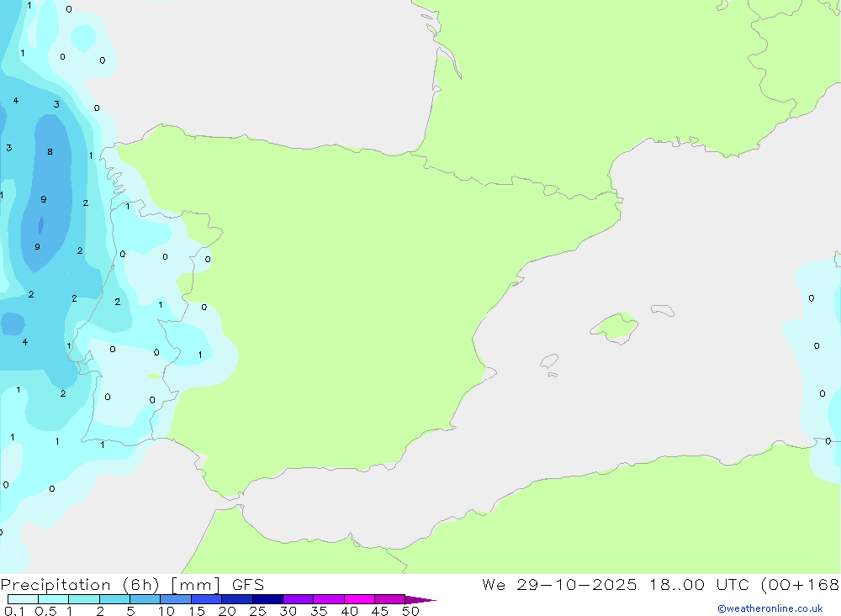The height and width of the screenshot is (616, 841).
Task: Click the 0.1–0.5 mm legend color swatch
Action: [23, 599]
